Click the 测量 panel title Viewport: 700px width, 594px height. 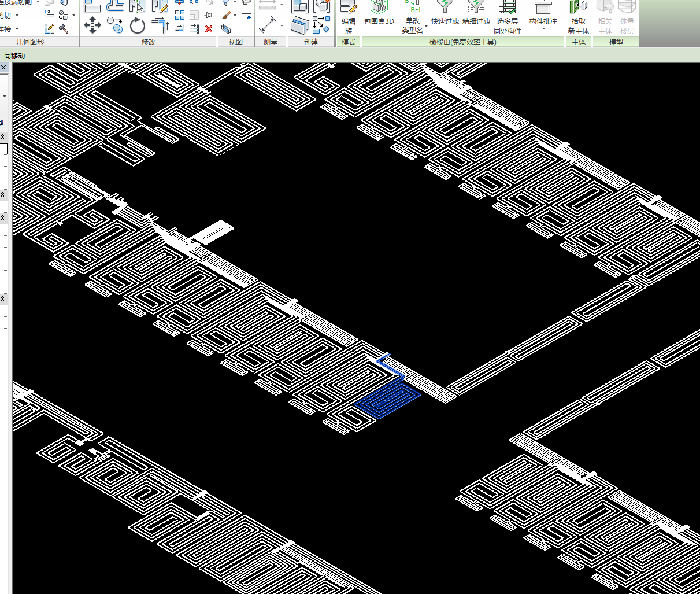[x=271, y=42]
